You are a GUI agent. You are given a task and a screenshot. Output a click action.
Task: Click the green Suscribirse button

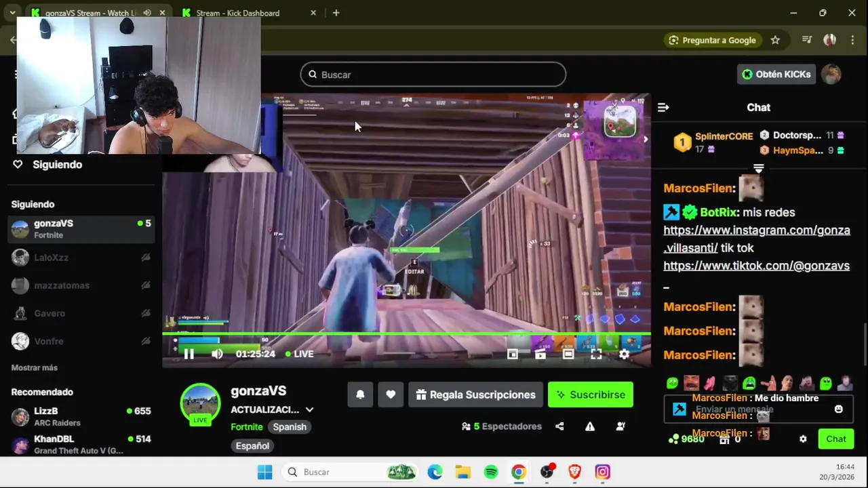[591, 394]
